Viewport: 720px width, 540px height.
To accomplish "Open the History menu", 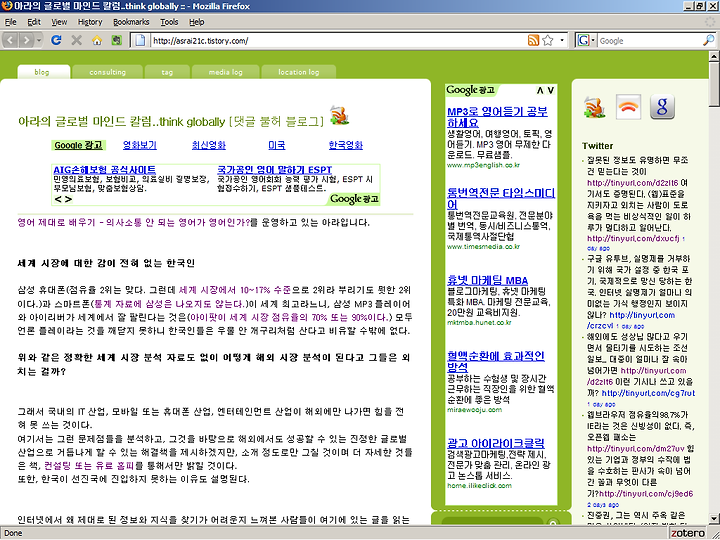I will coord(90,22).
